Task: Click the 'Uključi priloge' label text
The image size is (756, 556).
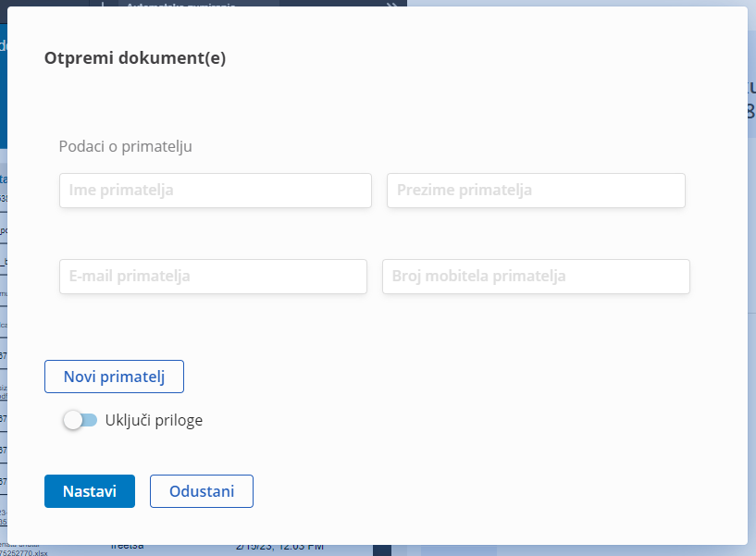Action: [154, 420]
